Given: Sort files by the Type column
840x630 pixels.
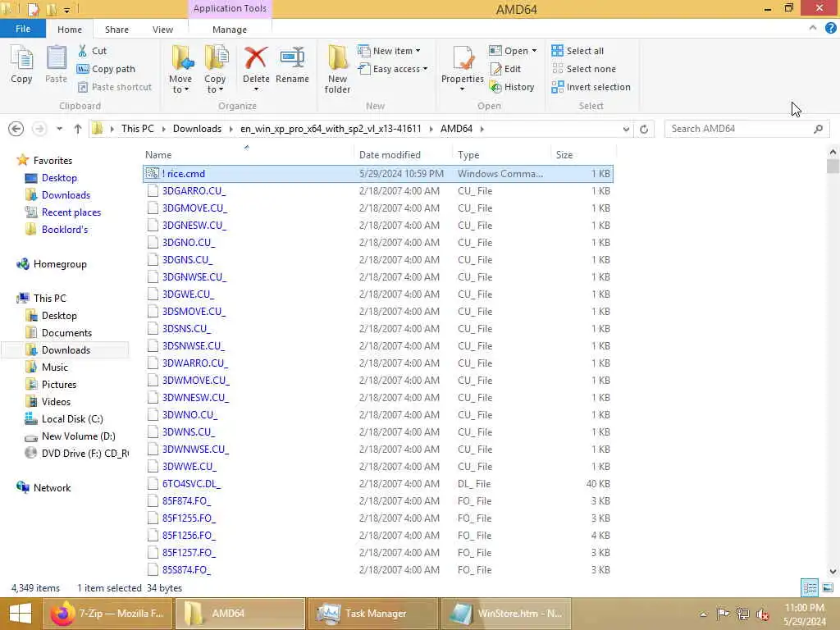Looking at the screenshot, I should [x=501, y=155].
